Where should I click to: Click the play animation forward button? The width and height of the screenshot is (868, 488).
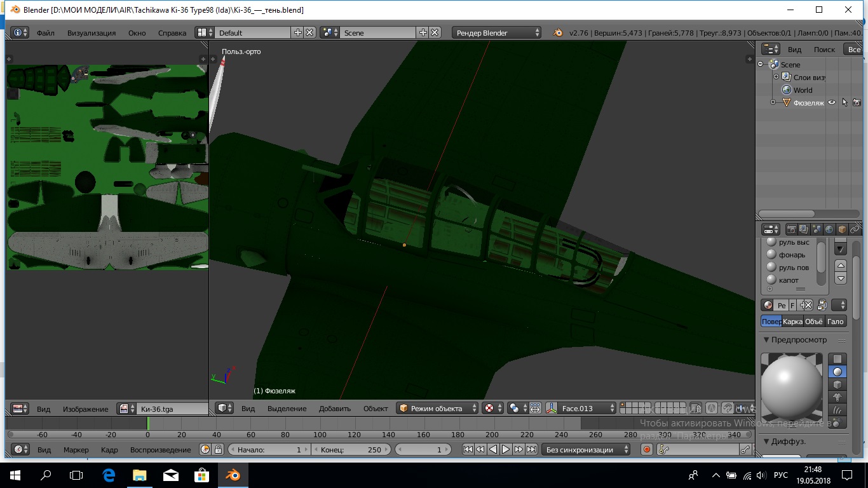point(506,450)
